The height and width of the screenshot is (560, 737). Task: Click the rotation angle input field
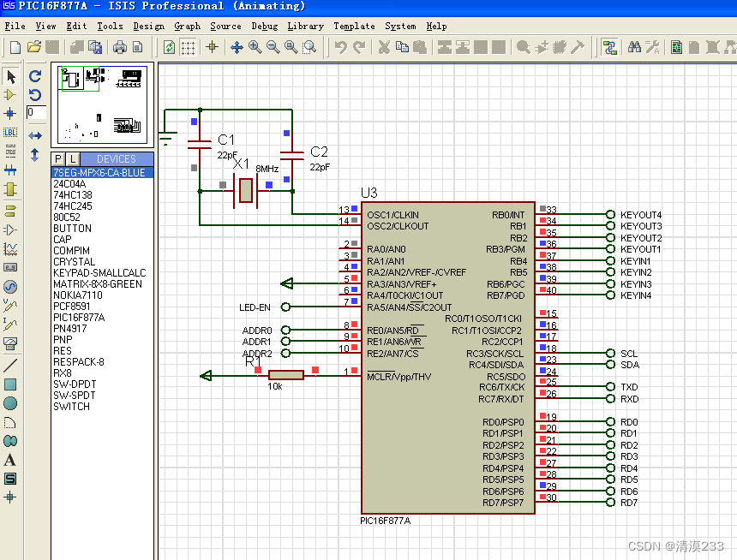[x=36, y=113]
